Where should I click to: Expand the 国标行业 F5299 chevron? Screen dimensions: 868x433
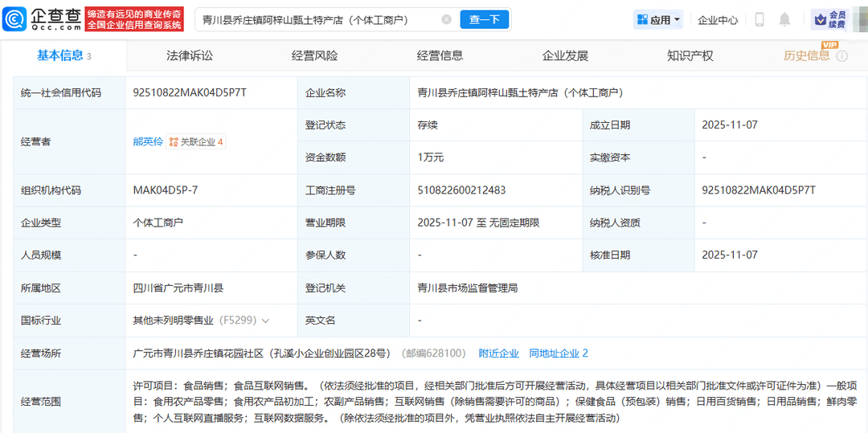click(x=266, y=321)
